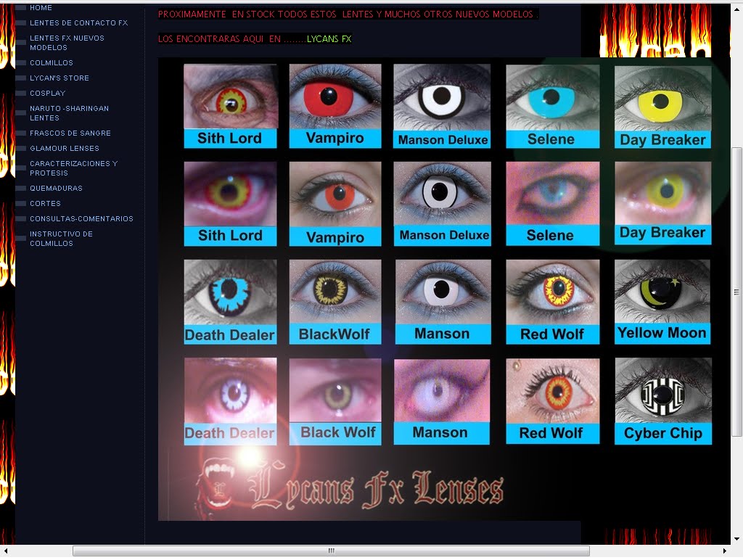Click the green LYCANS FX text
This screenshot has height=560, width=743.
[x=329, y=39]
